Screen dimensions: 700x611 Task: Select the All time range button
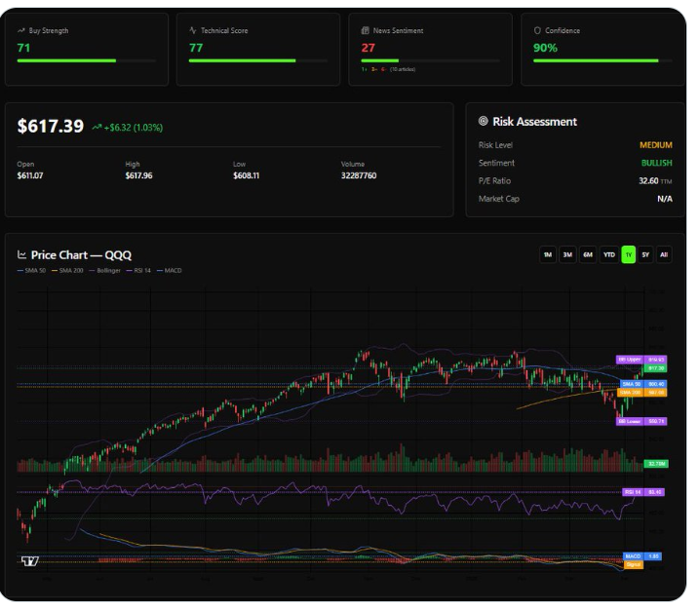coord(664,254)
